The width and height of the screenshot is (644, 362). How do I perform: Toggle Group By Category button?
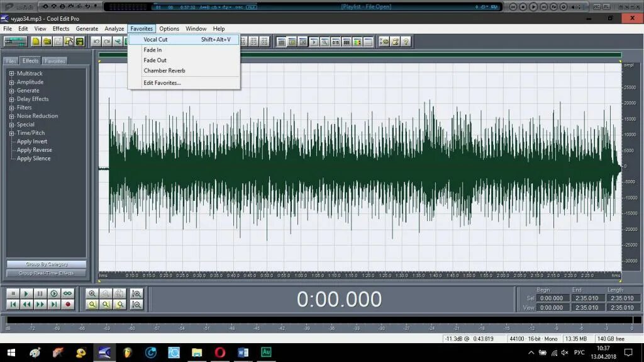47,264
